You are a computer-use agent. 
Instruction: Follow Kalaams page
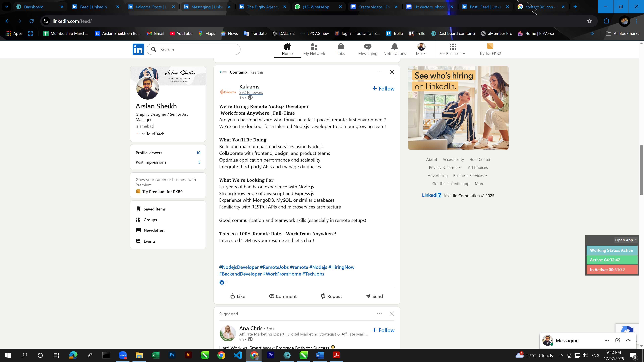[384, 89]
